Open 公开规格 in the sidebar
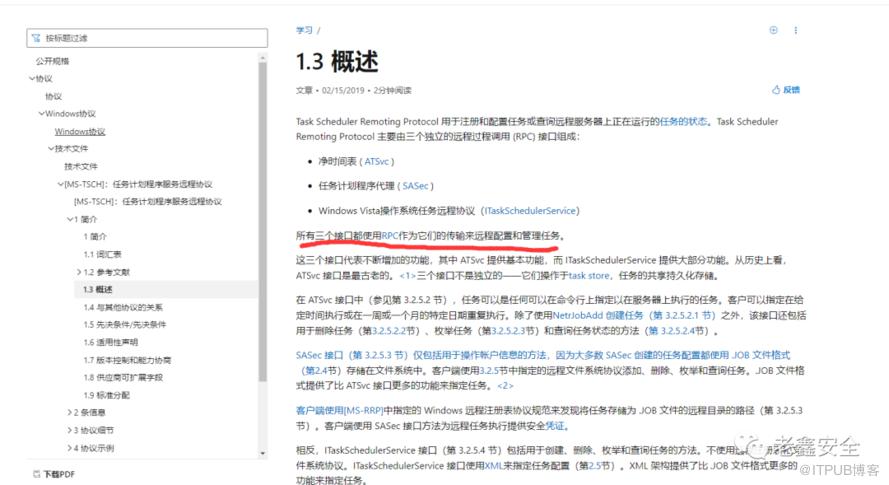This screenshot has height=485, width=889. (x=52, y=61)
